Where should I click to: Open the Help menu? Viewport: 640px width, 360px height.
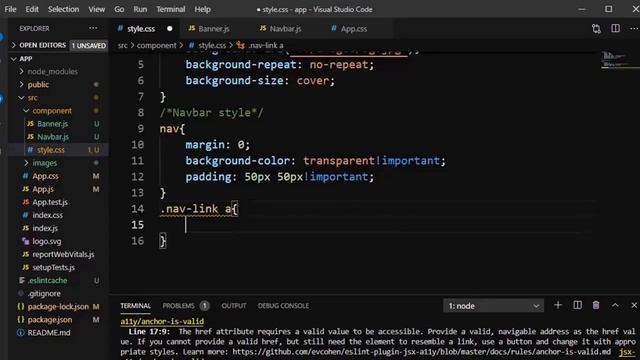[202, 9]
